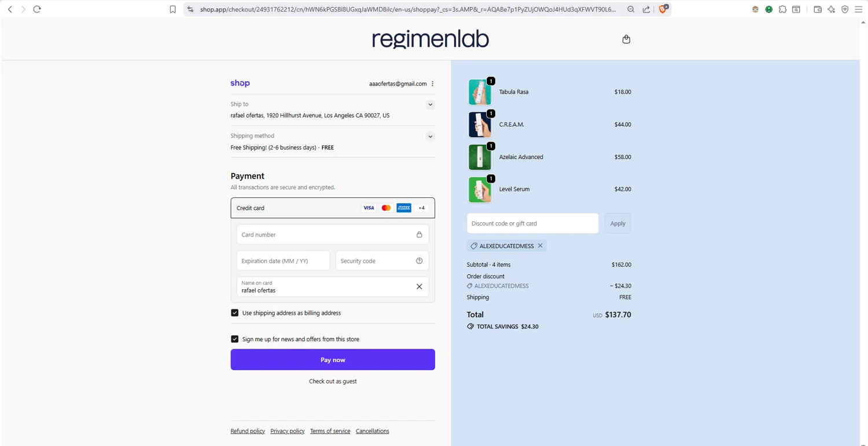Click the regimenlab logo
868x446 pixels.
431,39
